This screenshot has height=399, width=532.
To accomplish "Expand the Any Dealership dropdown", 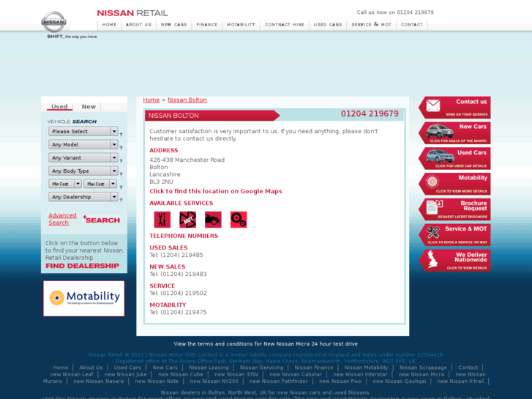I will 83,197.
